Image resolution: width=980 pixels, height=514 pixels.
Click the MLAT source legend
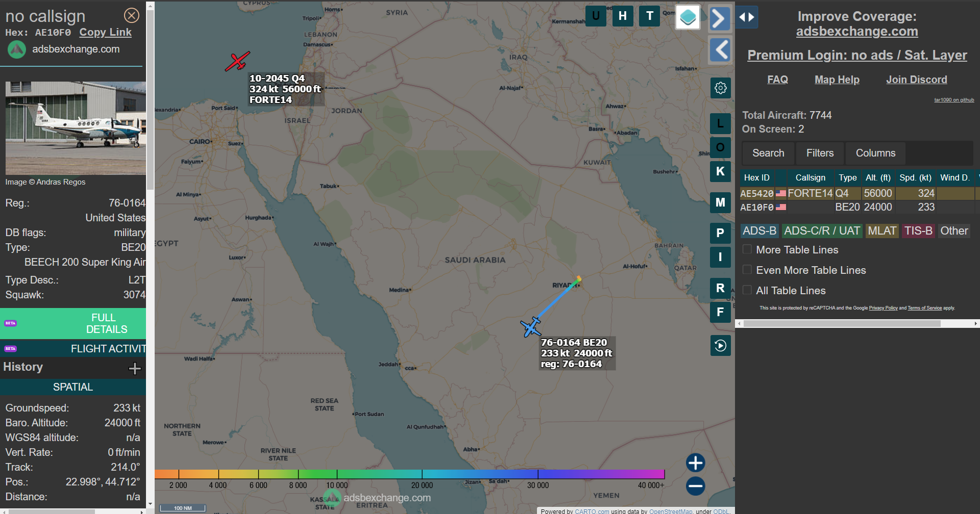coord(882,231)
